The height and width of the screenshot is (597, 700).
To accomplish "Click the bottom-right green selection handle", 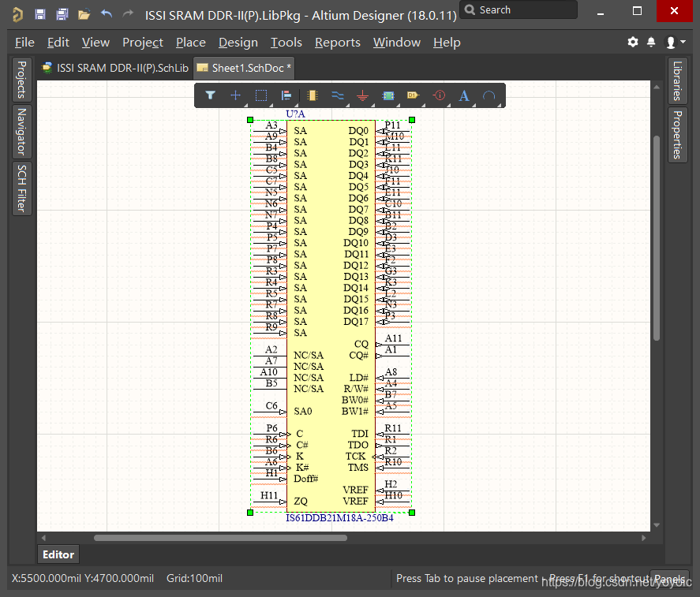I will point(412,513).
